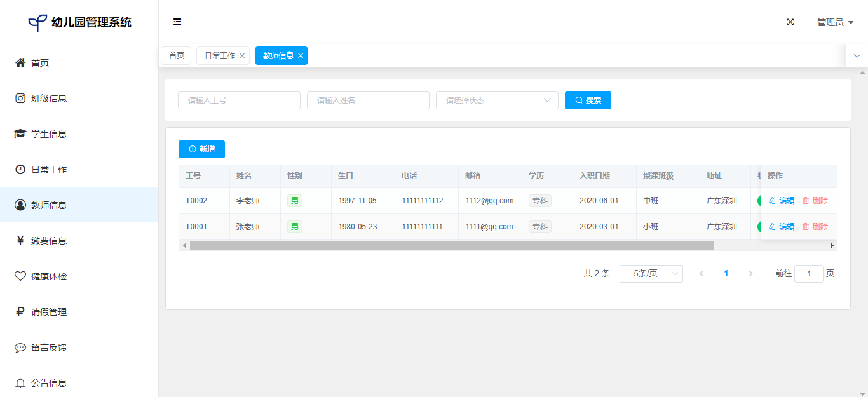Viewport: 868px width, 397px height.
Task: Open 班级信息 from the sidebar
Action: [x=48, y=98]
